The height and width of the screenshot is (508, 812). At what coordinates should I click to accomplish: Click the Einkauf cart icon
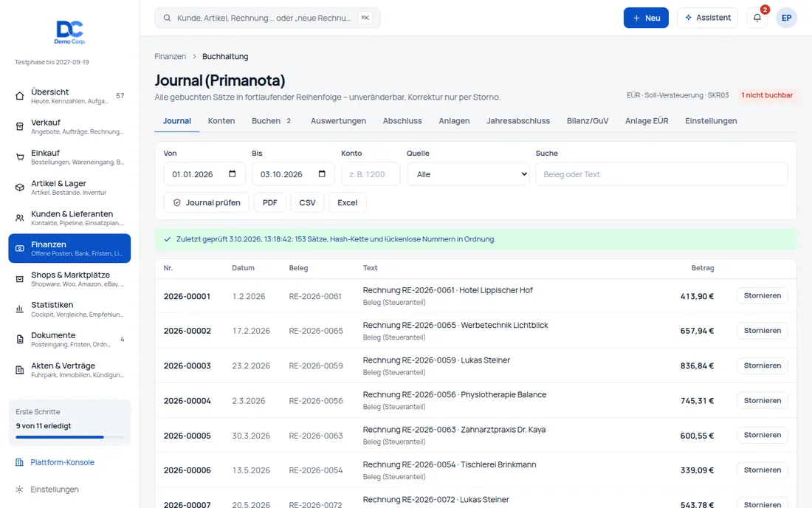(x=20, y=157)
